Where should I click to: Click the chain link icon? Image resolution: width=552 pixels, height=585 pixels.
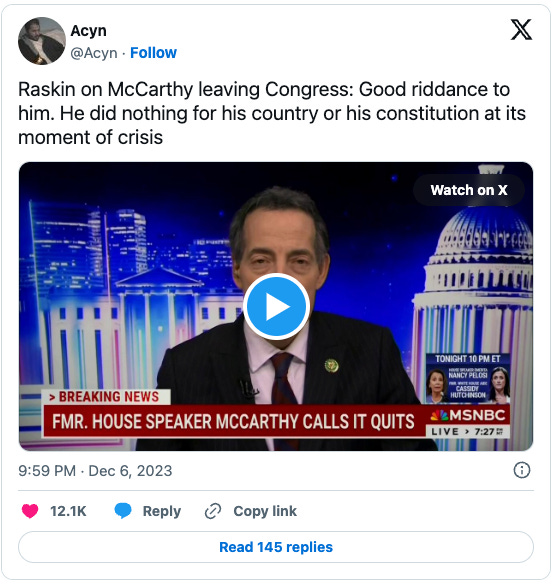[213, 511]
